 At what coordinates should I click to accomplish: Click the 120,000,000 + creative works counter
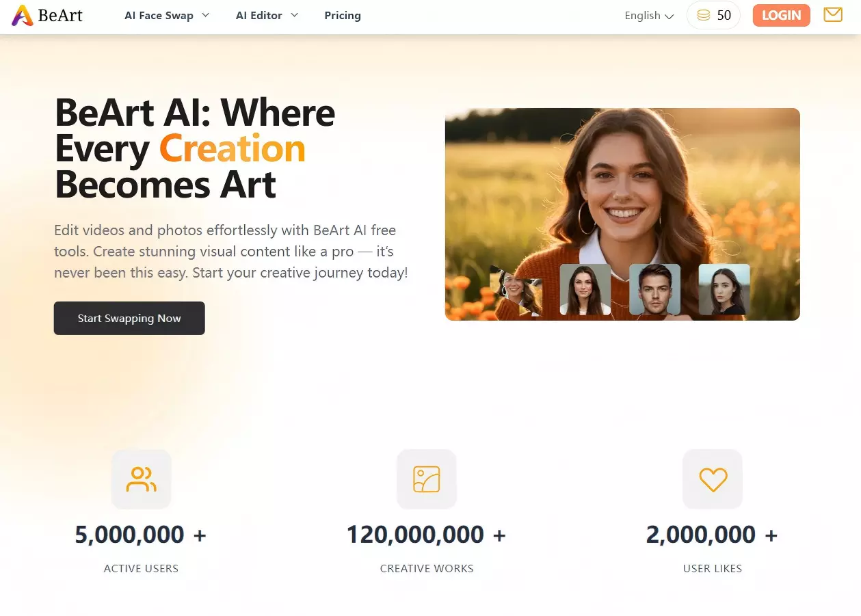426,534
